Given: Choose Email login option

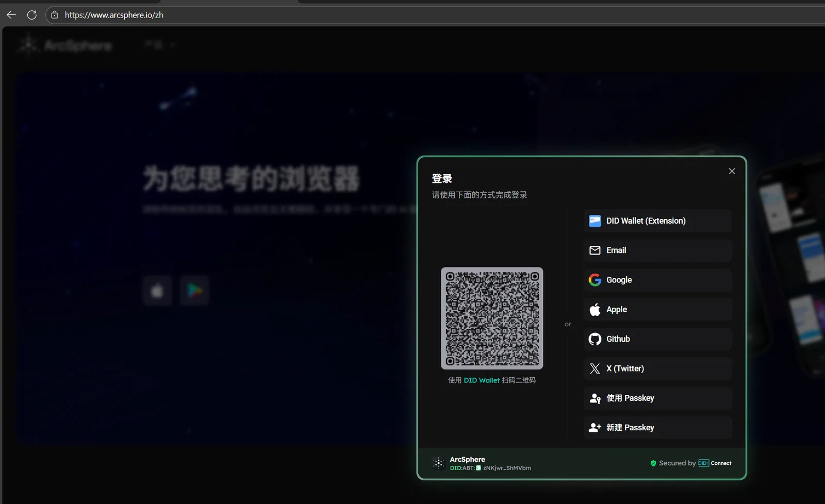Looking at the screenshot, I should [x=657, y=250].
